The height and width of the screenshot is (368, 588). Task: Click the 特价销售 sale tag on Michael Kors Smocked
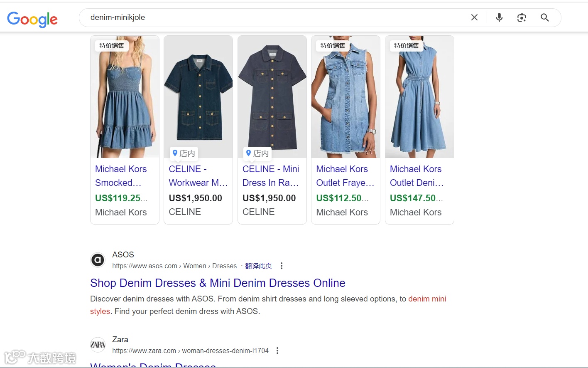pos(112,46)
